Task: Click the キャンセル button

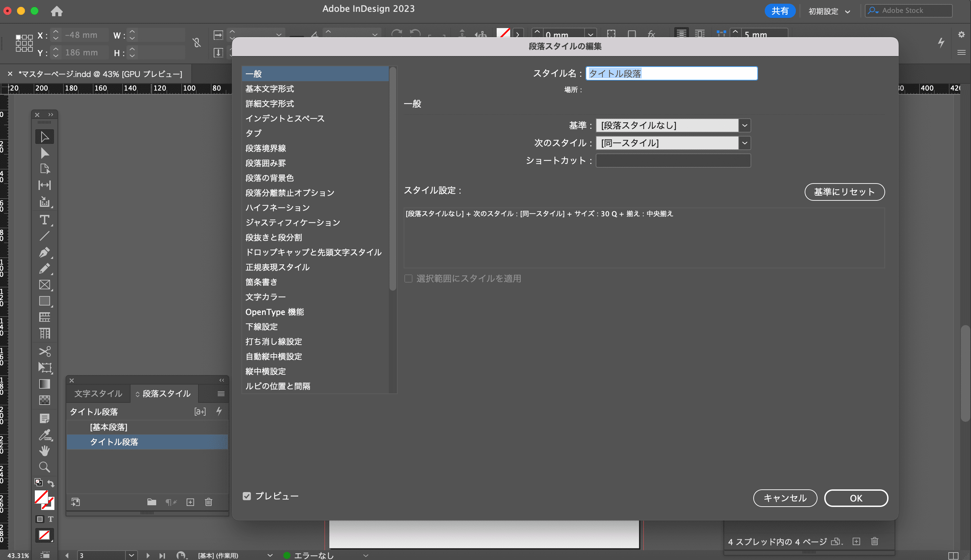Action: tap(785, 498)
